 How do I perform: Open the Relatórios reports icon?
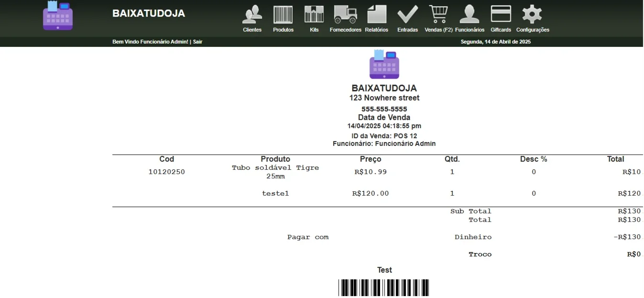click(376, 14)
